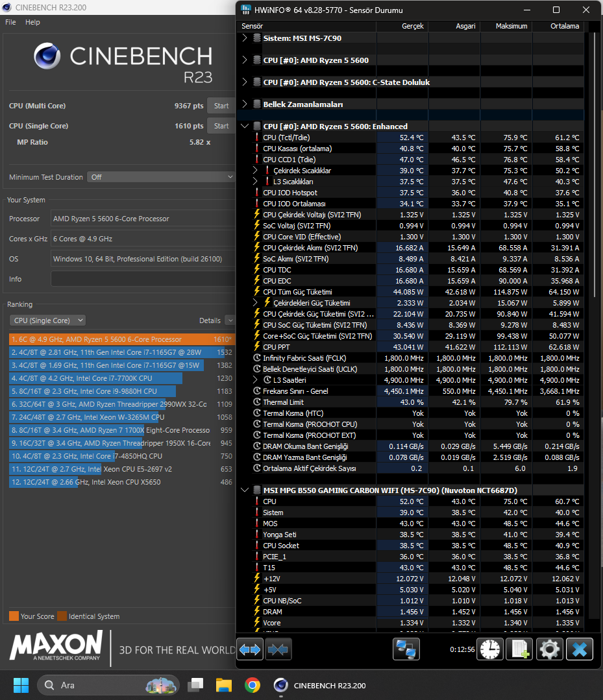Start the CPU (Single Core) test
Screen dimensions: 603x700
click(x=221, y=126)
